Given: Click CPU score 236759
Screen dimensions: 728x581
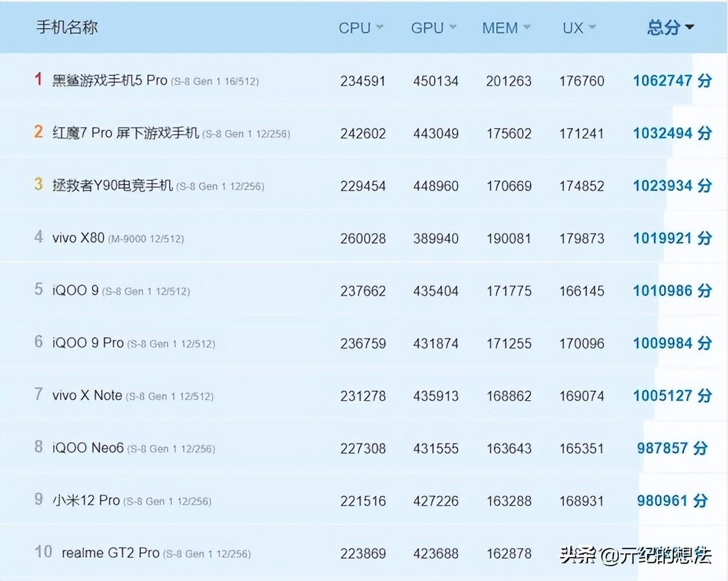Looking at the screenshot, I should tap(363, 343).
